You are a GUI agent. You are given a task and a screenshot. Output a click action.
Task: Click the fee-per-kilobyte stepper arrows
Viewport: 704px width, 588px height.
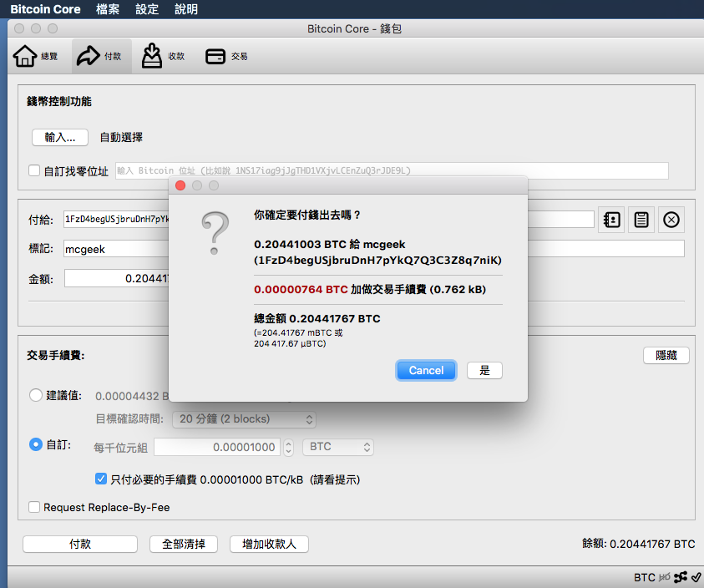coord(289,447)
